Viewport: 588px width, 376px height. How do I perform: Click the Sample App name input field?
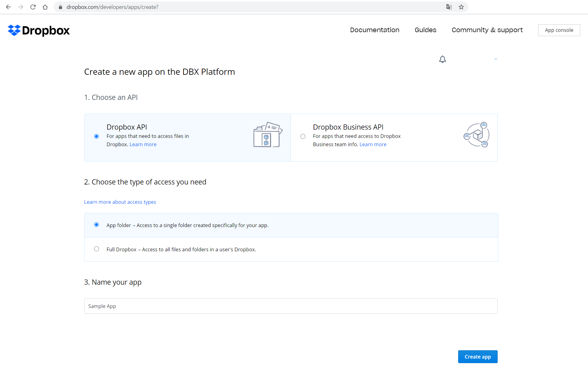(x=291, y=306)
